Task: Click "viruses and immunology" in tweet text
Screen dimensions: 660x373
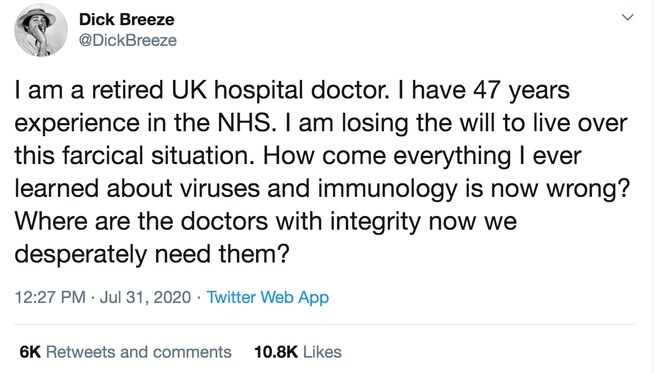Action: 318,189
